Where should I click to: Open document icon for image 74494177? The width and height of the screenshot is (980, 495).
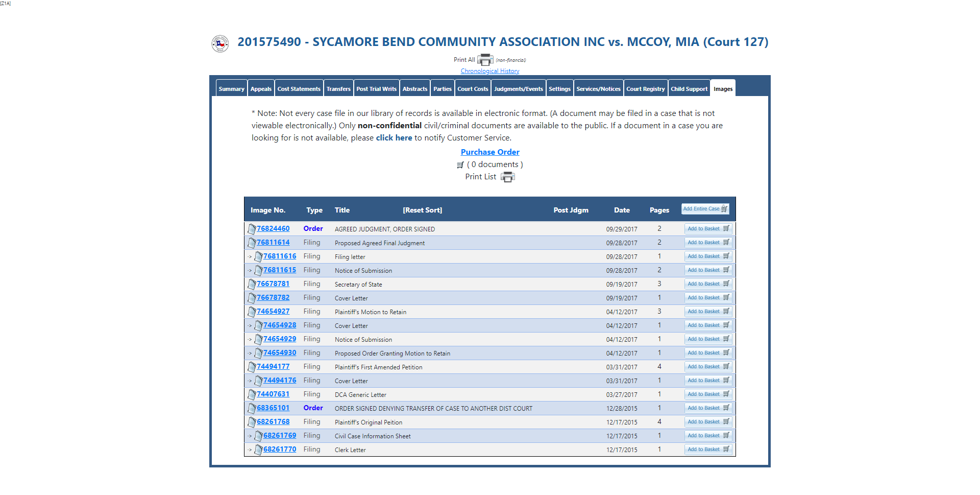point(252,367)
